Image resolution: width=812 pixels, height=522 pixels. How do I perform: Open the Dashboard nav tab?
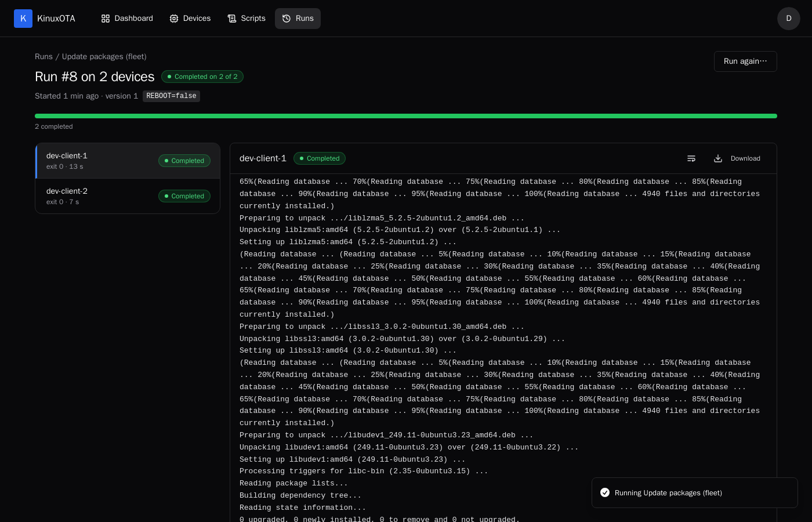127,19
